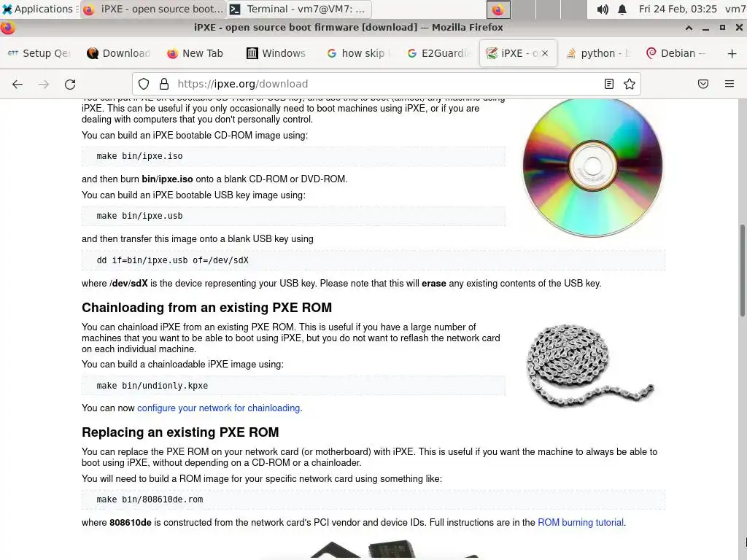This screenshot has height=560, width=747.
Task: Click 'Replacing an existing PXE ROM' heading
Action: point(180,432)
